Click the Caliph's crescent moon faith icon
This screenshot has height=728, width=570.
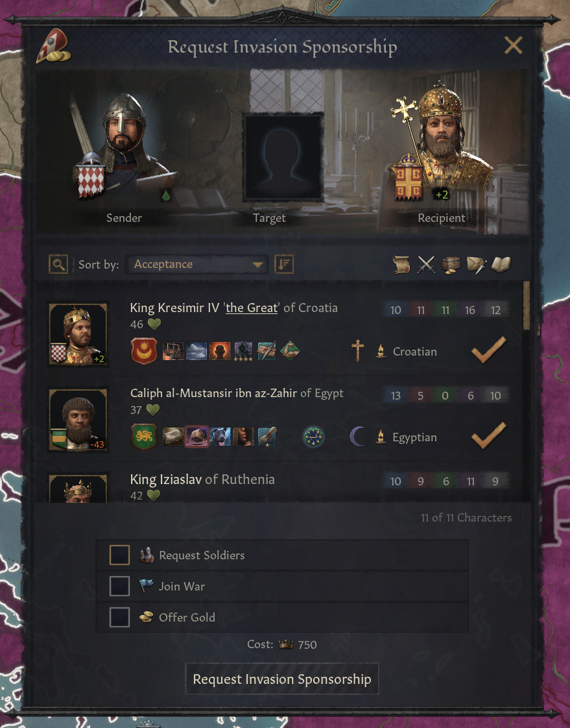357,437
